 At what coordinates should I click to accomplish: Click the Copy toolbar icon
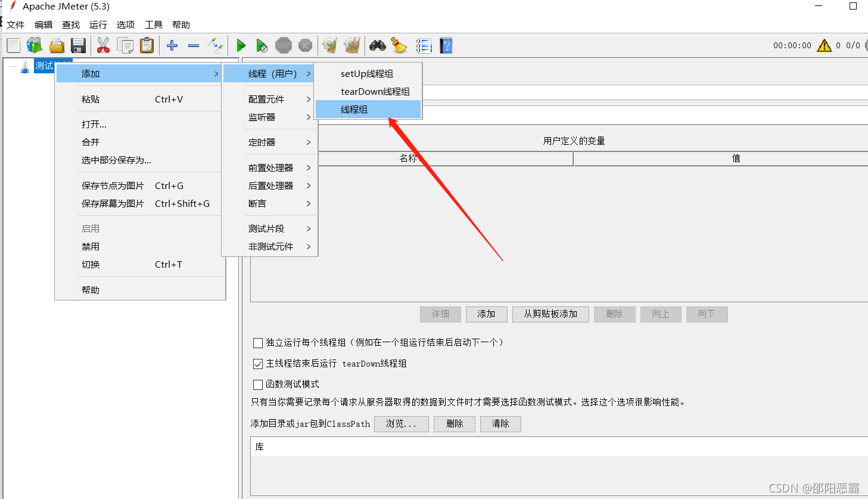click(x=125, y=45)
